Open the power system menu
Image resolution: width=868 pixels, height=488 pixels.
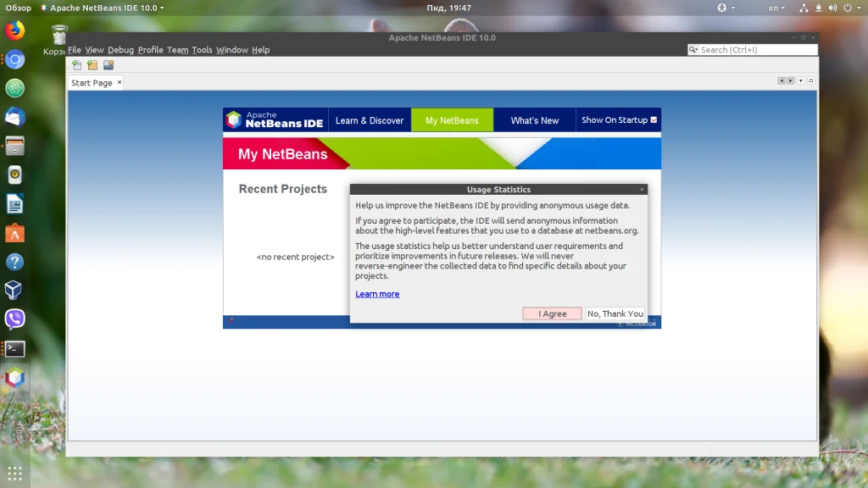click(x=851, y=8)
